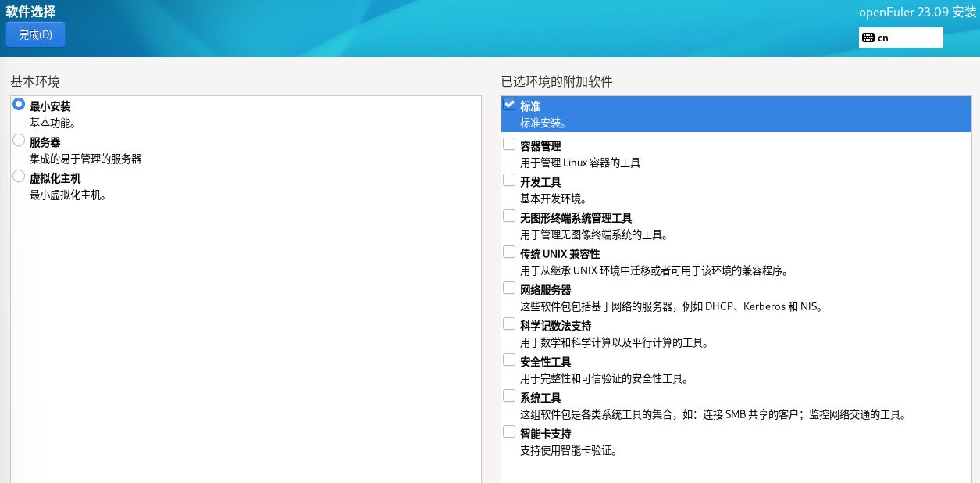The height and width of the screenshot is (483, 980).
Task: Click the 基本开发环境。 description
Action: click(x=554, y=199)
